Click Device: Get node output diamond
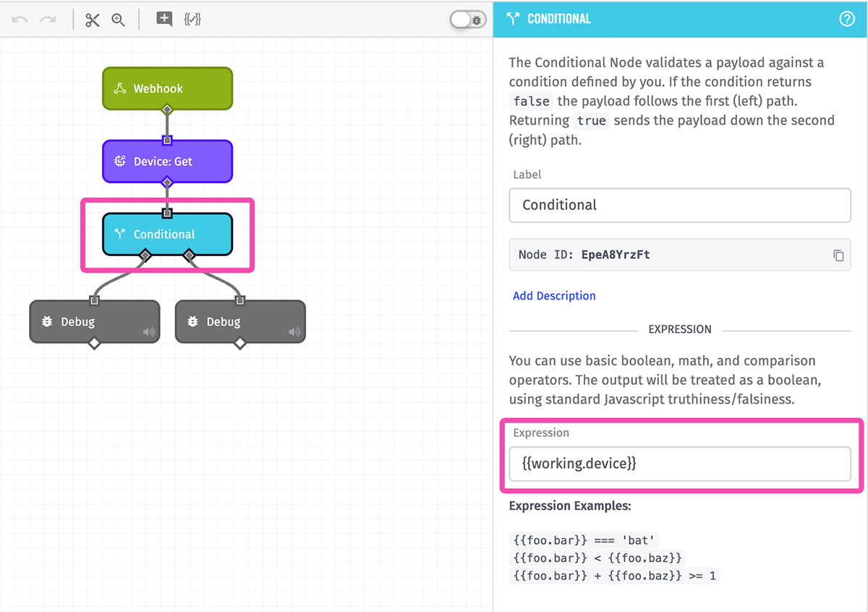The image size is (868, 612). tap(167, 183)
